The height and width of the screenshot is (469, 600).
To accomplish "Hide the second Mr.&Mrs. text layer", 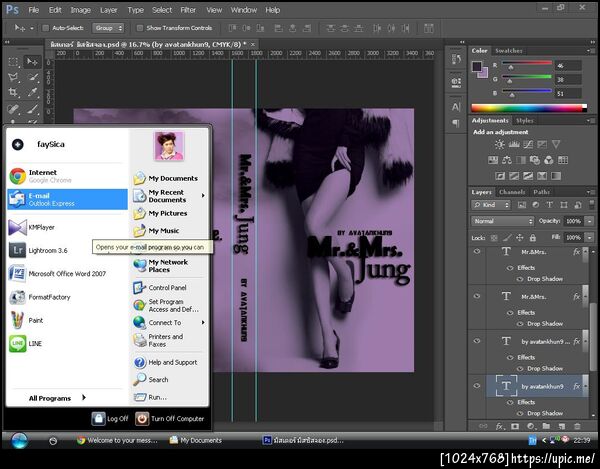I will [x=477, y=296].
